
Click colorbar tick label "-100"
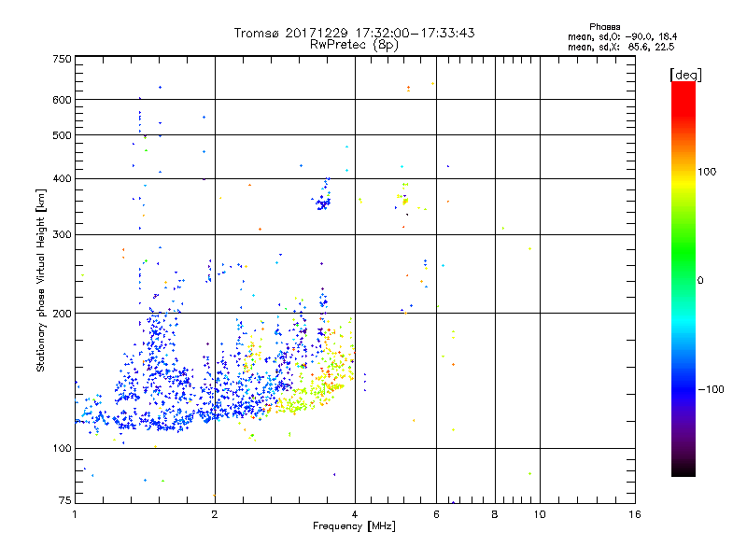711,389
